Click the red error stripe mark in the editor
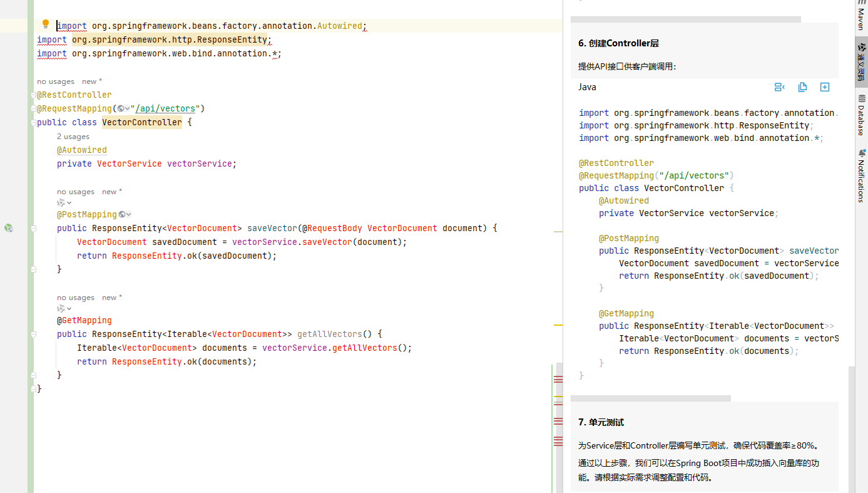This screenshot has height=493, width=868. [558, 378]
